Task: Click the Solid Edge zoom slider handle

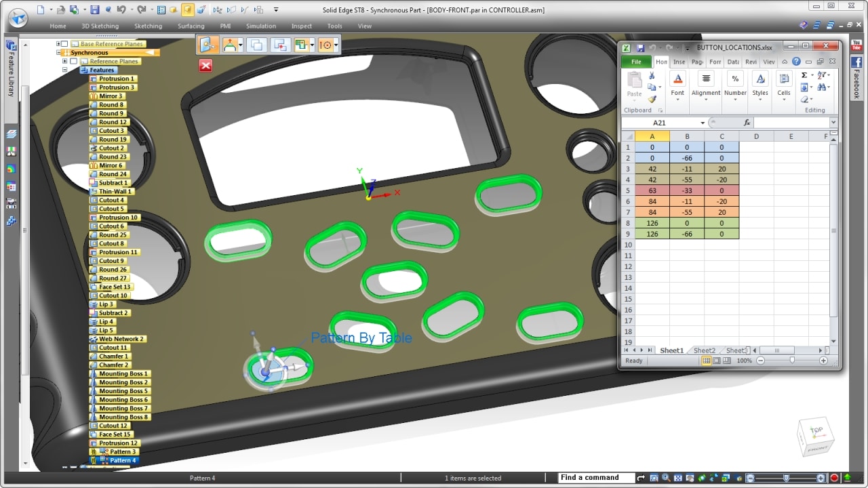Action: point(786,478)
